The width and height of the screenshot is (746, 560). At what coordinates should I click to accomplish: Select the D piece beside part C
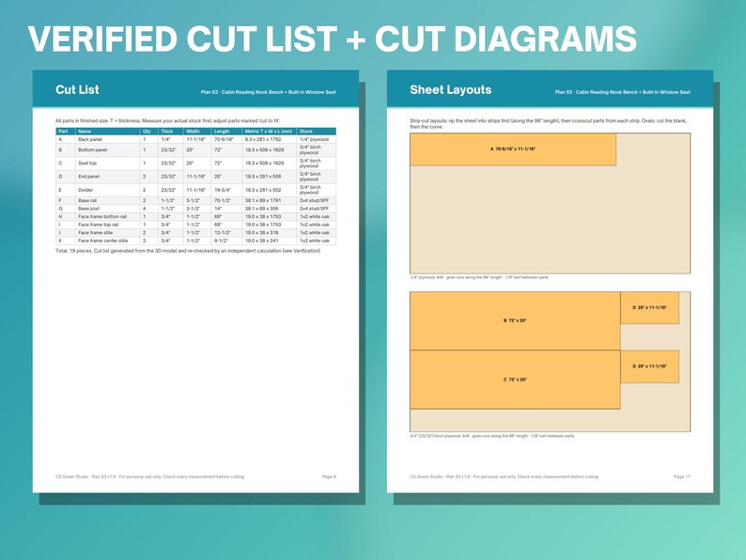tap(650, 366)
